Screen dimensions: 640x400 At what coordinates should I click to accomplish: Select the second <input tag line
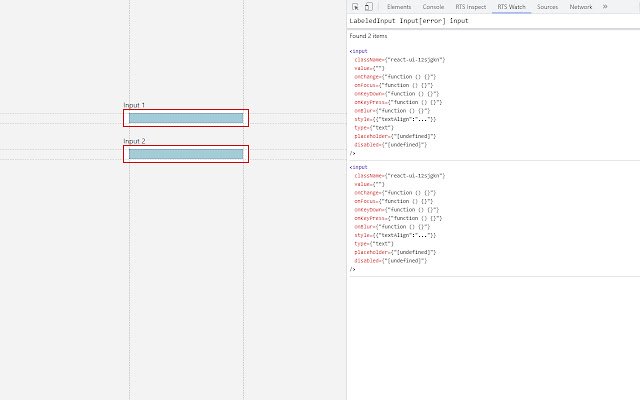coord(358,167)
